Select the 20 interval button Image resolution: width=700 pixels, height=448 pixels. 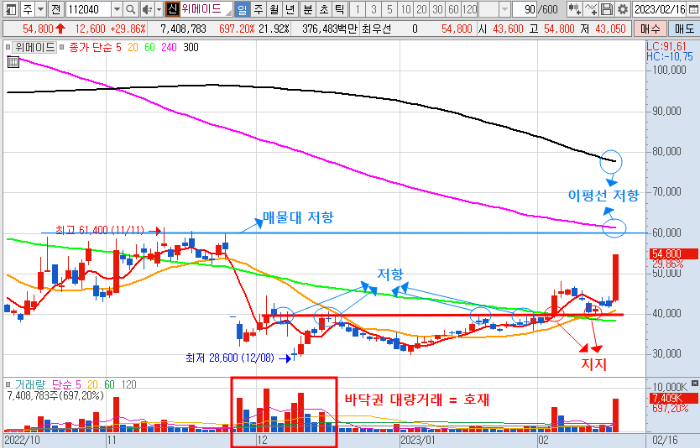(421, 9)
